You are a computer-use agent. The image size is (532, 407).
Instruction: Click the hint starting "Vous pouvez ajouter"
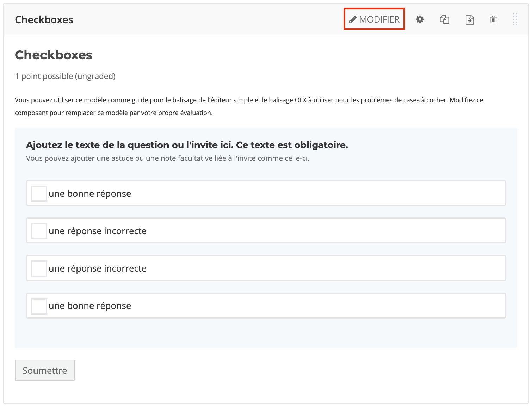tap(167, 158)
